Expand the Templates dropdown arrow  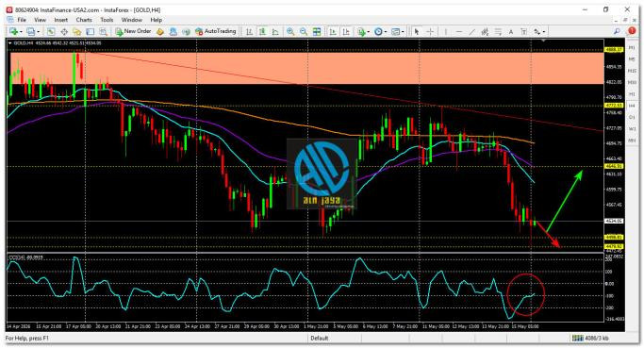click(403, 32)
